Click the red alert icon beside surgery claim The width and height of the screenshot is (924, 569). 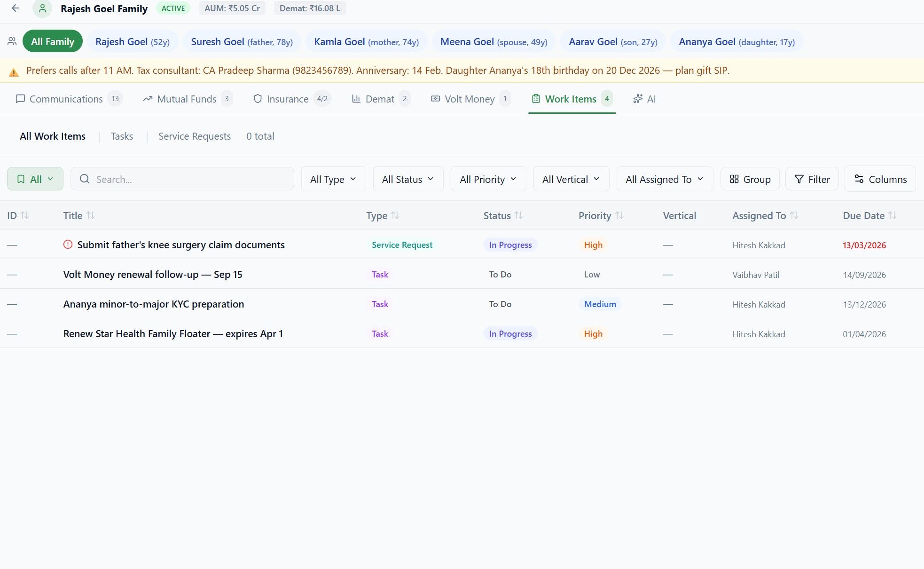(68, 245)
